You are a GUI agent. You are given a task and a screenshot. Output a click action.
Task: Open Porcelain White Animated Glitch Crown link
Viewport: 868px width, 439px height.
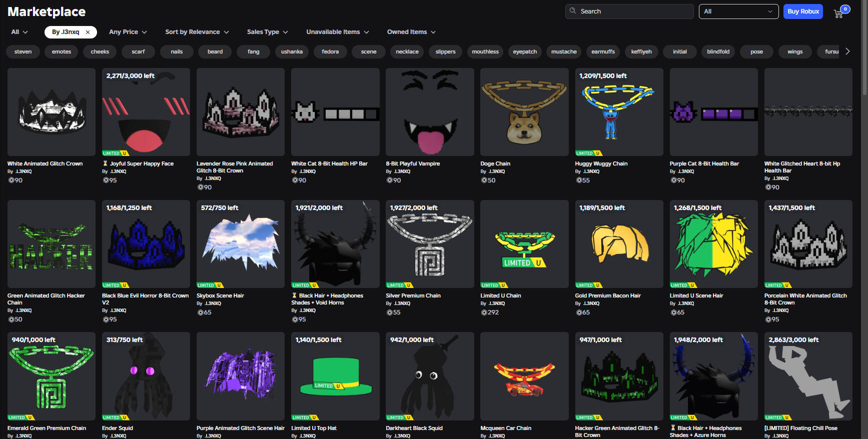[805, 299]
